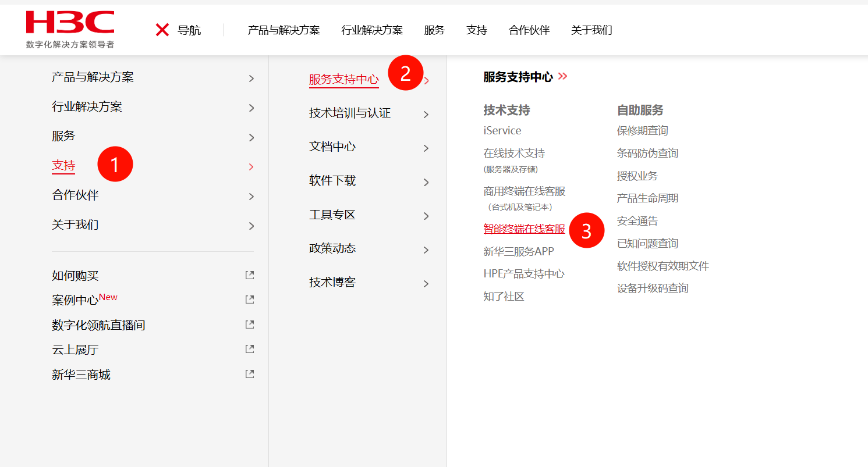Expand 工具专区 chevron
868x467 pixels.
(x=426, y=216)
